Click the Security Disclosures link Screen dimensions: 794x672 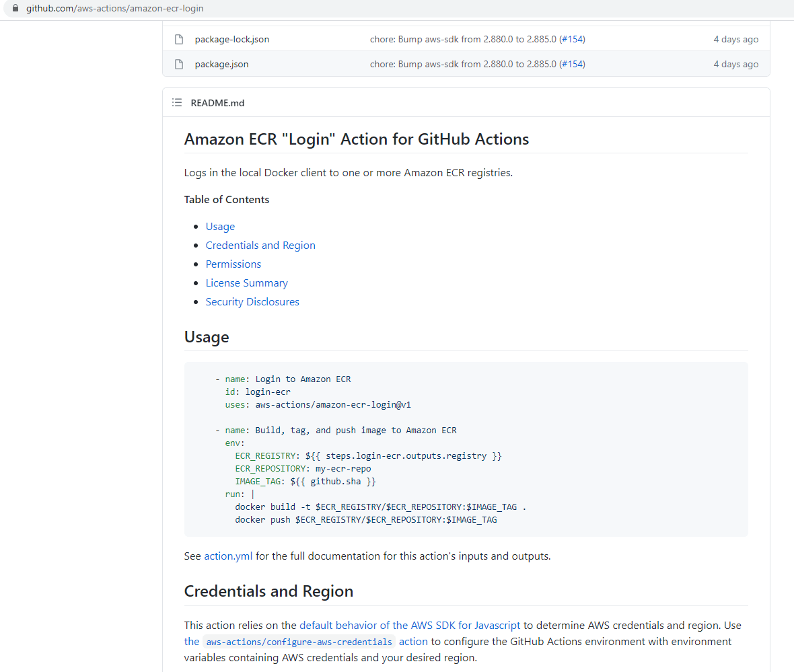[x=252, y=301]
